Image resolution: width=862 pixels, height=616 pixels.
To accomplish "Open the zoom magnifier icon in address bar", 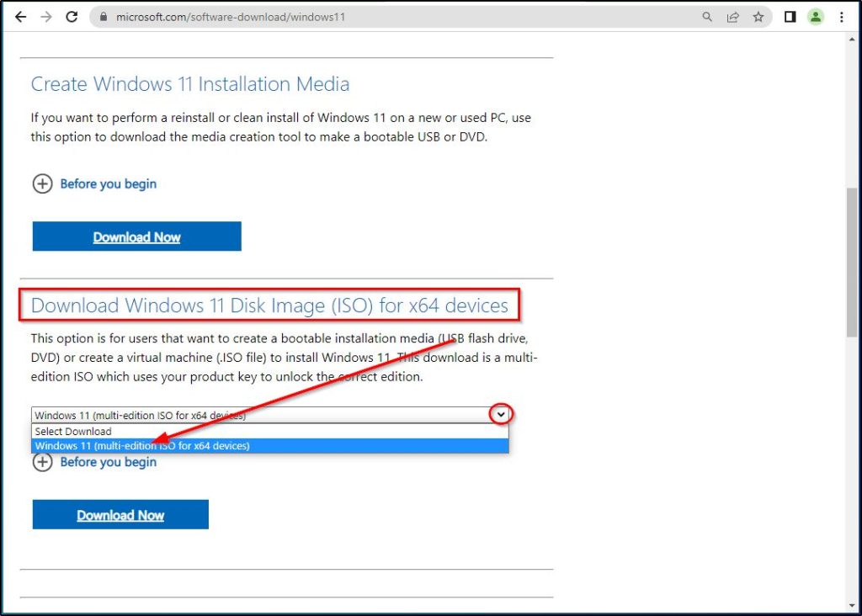I will pyautogui.click(x=707, y=17).
